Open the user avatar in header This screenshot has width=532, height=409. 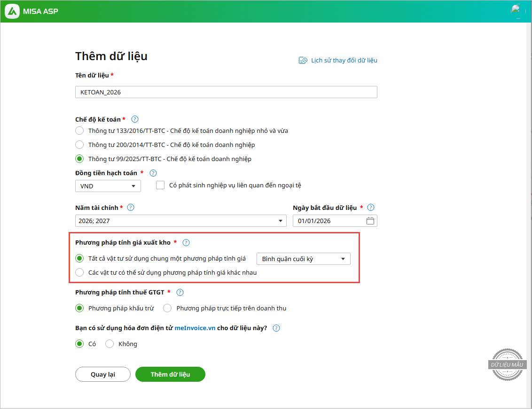(x=517, y=11)
